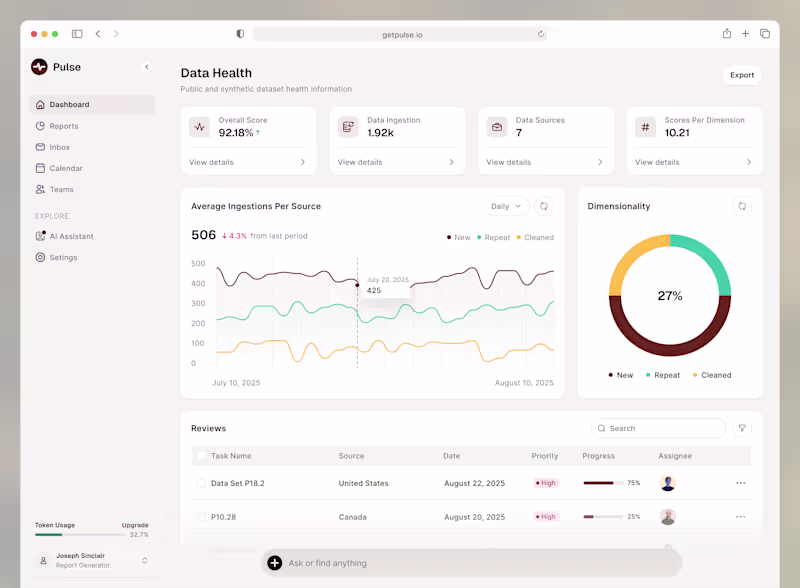Viewport: 800px width, 588px height.
Task: Reload the page with the refresh icon
Action: 541,34
